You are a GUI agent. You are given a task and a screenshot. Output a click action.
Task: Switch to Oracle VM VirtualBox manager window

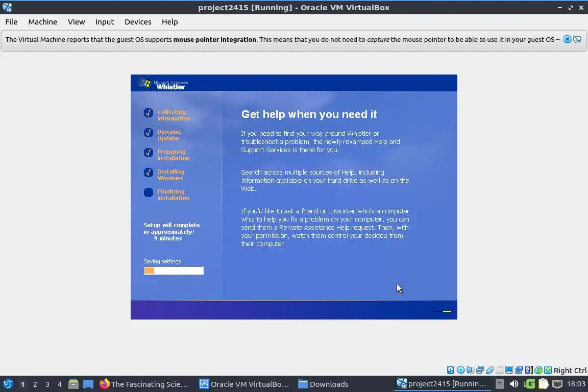pos(244,384)
